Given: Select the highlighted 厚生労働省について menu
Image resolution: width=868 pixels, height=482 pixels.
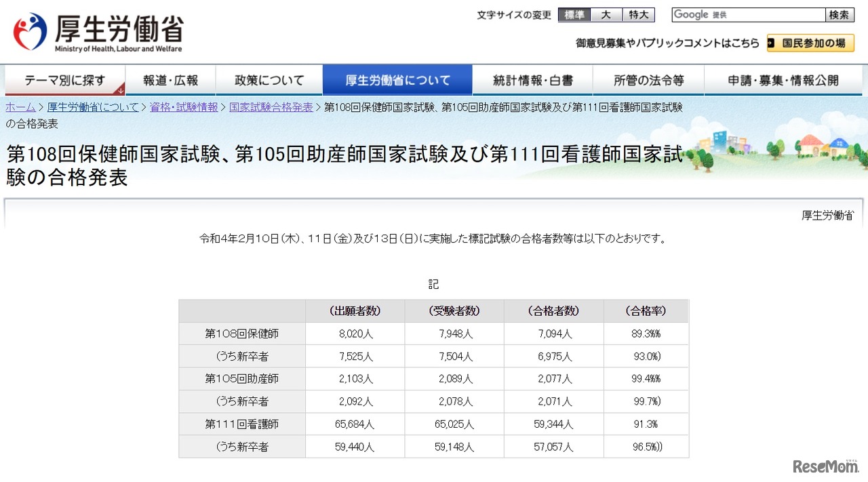Looking at the screenshot, I should [399, 79].
